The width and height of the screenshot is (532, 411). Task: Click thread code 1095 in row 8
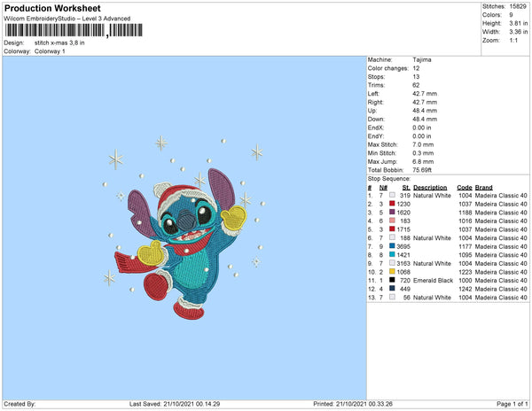[465, 255]
